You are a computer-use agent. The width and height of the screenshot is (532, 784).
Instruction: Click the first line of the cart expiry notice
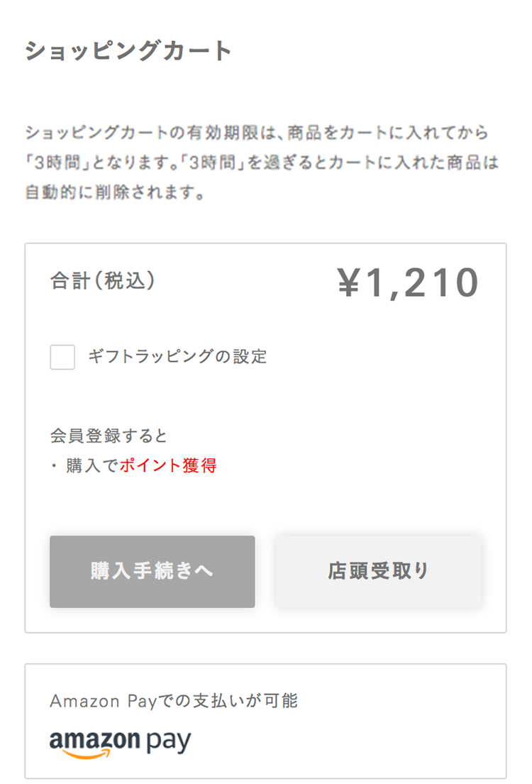(257, 133)
